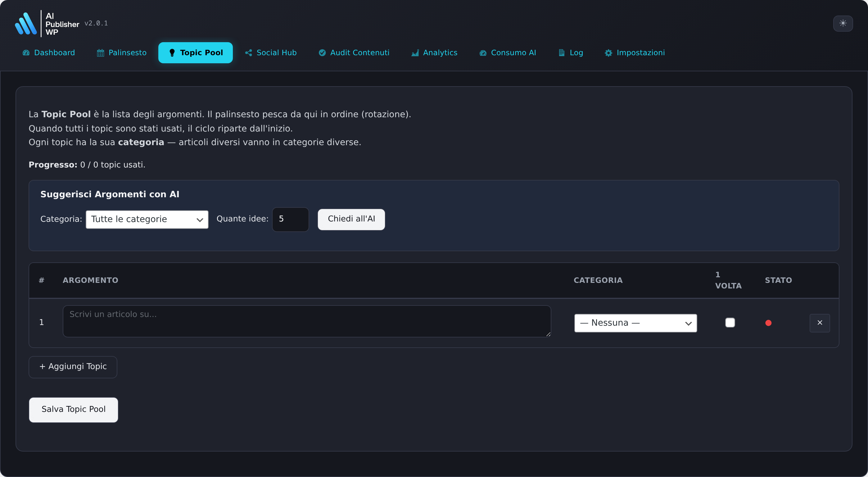Open the Impostazioni gear icon
The image size is (868, 477).
(608, 53)
